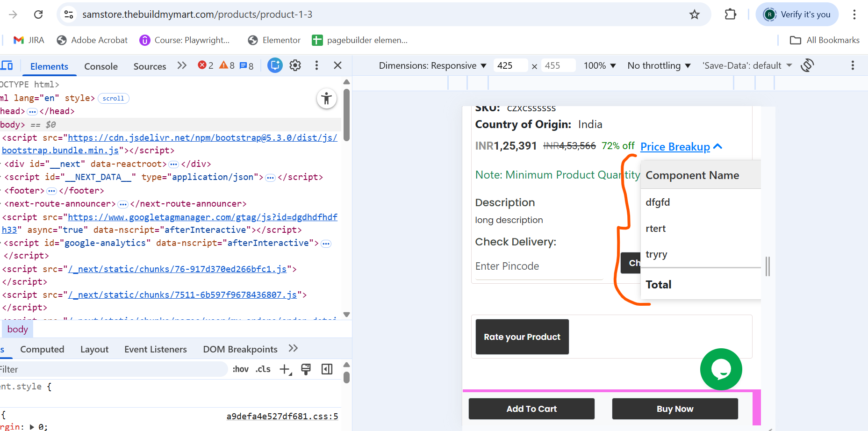Reload the page with the refresh icon

click(38, 14)
